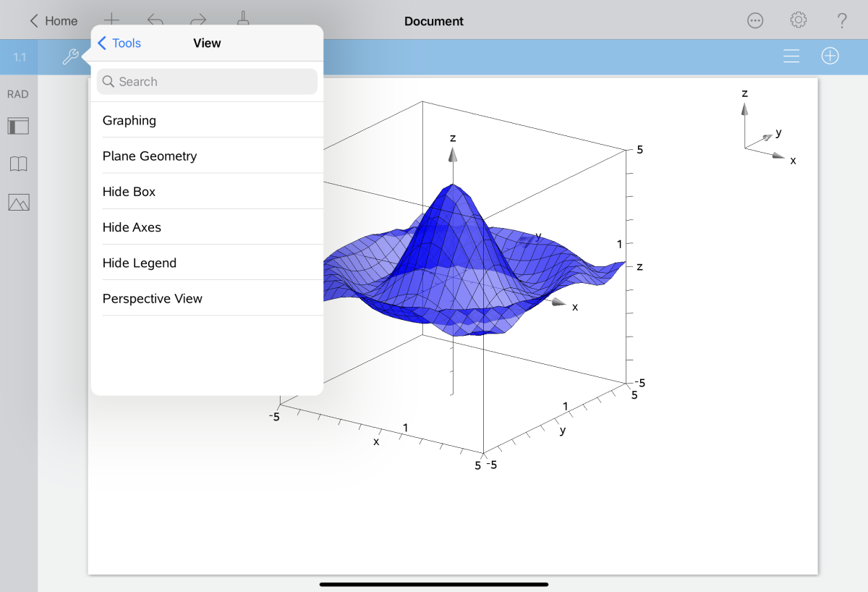Image resolution: width=868 pixels, height=592 pixels.
Task: Open help with the question mark icon
Action: 842,20
